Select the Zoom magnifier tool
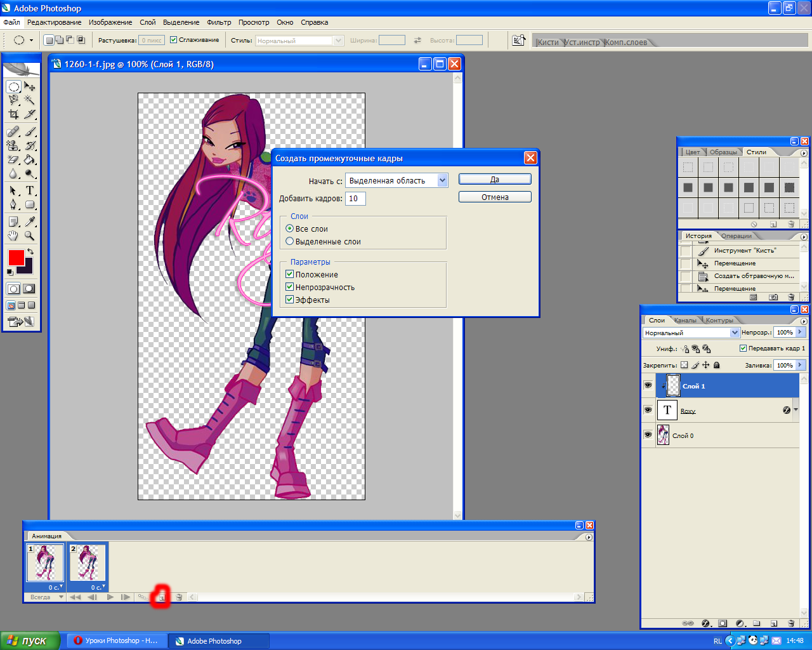Screen dimensions: 812x650 click(x=30, y=235)
